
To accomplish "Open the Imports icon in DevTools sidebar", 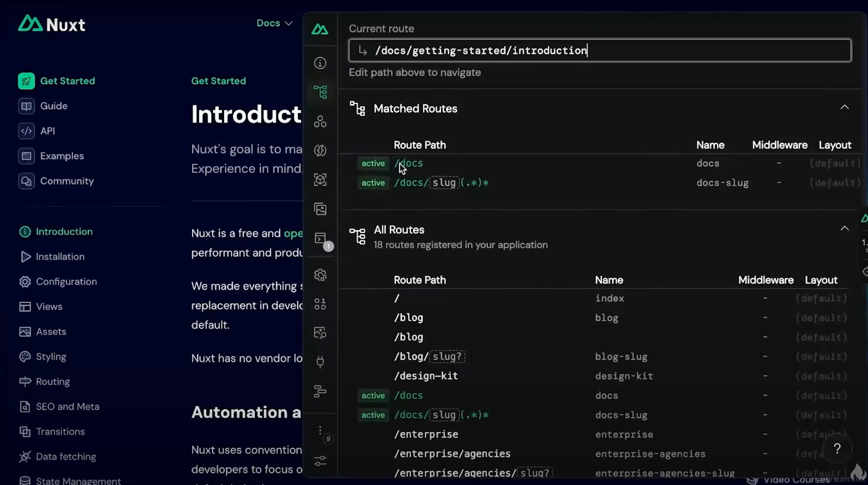I will click(320, 150).
